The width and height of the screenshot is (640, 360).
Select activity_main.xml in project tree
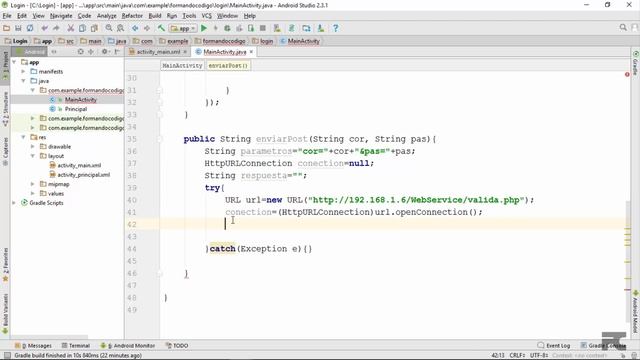pos(79,165)
